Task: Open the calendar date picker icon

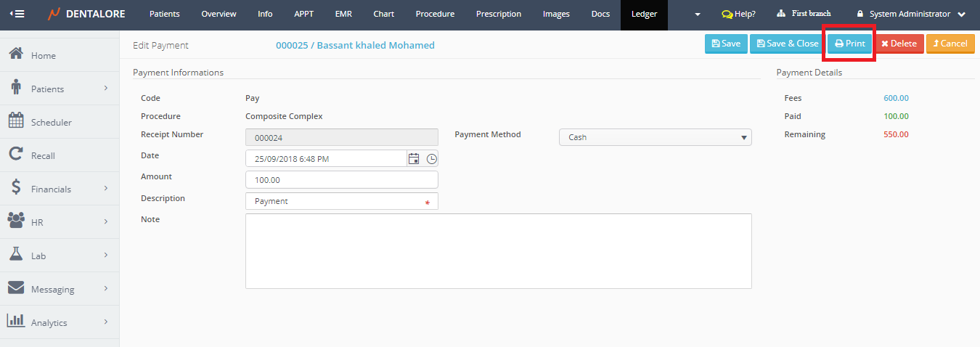Action: click(414, 159)
